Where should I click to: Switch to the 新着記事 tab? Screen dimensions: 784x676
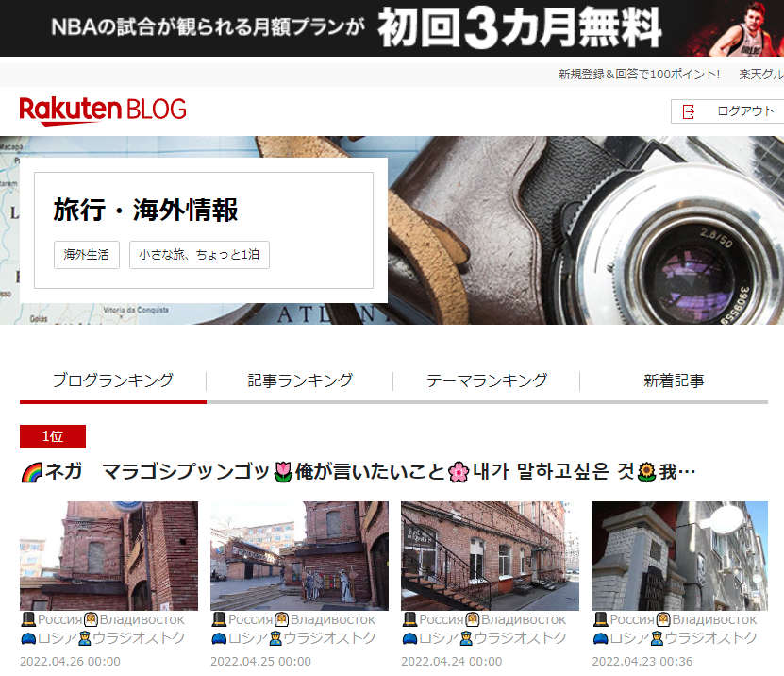(x=674, y=380)
